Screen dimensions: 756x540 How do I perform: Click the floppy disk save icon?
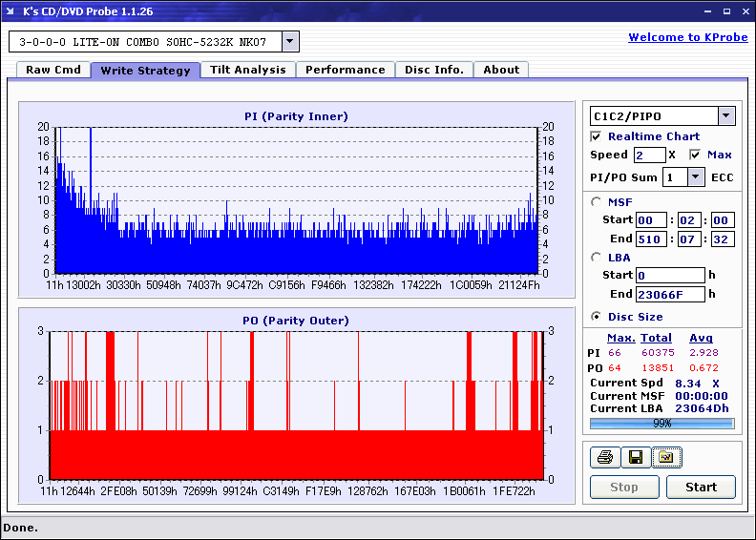click(x=635, y=458)
